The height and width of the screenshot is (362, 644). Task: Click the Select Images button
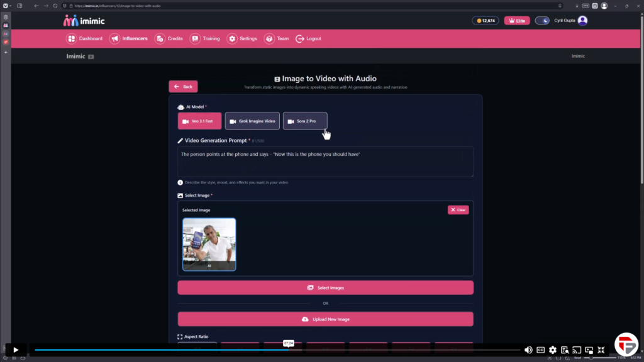[325, 288]
